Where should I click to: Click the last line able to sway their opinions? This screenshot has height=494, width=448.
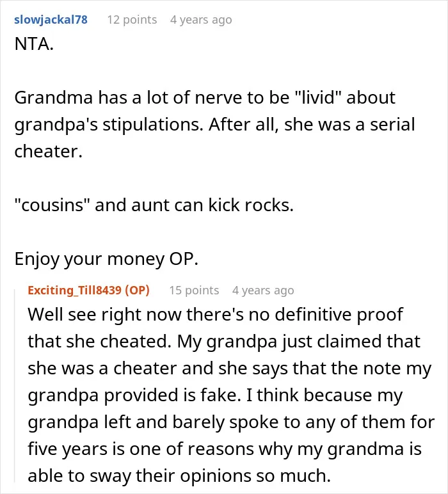coord(179,475)
